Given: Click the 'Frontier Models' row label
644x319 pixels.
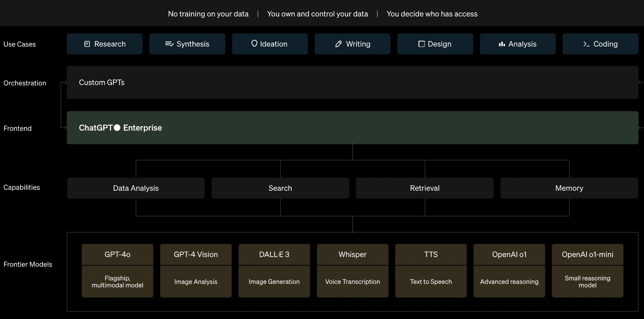Looking at the screenshot, I should (28, 264).
